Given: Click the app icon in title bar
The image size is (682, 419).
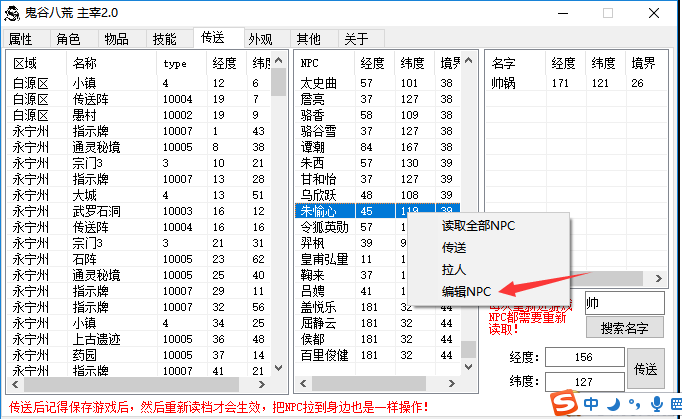Looking at the screenshot, I should [x=12, y=13].
